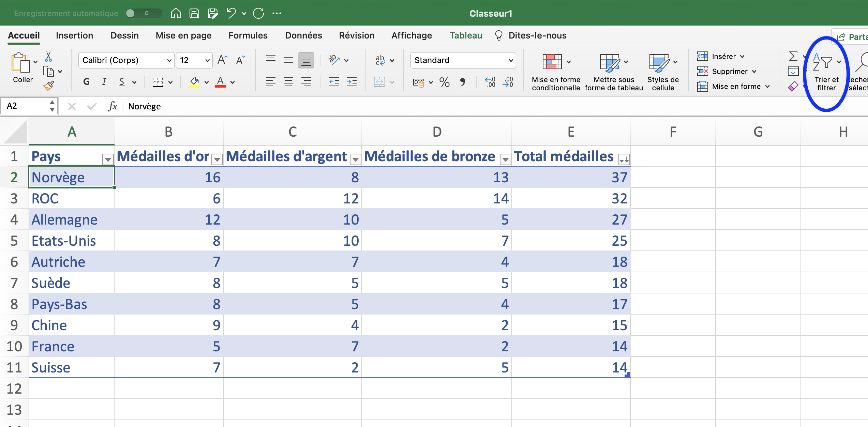Decrease decimal places
Image resolution: width=868 pixels, height=427 pixels.
pyautogui.click(x=508, y=82)
